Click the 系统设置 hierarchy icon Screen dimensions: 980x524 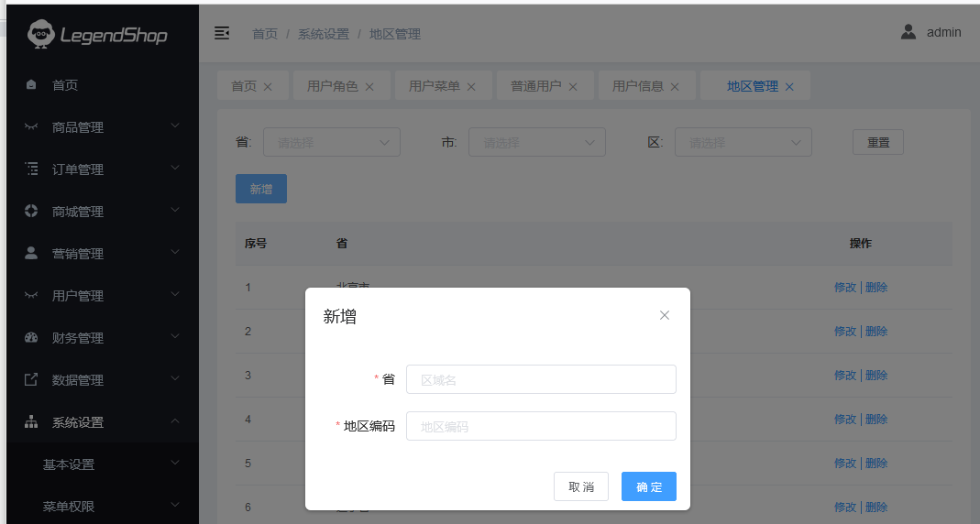31,422
